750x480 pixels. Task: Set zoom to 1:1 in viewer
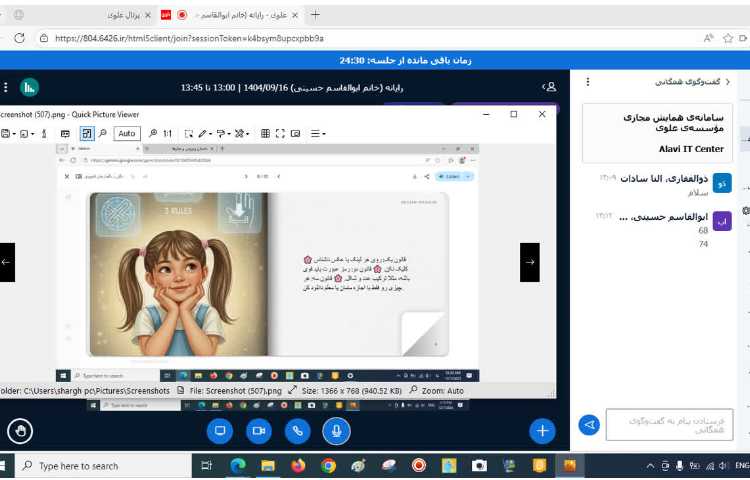click(x=167, y=133)
